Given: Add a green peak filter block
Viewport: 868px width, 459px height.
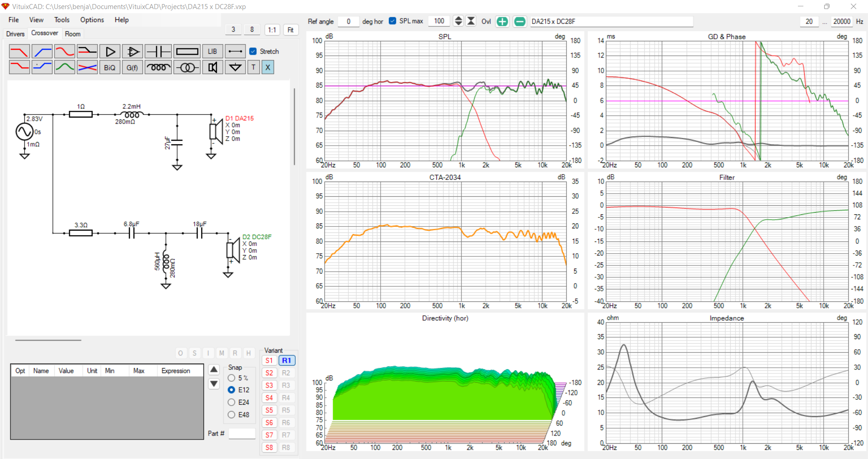Looking at the screenshot, I should (65, 67).
